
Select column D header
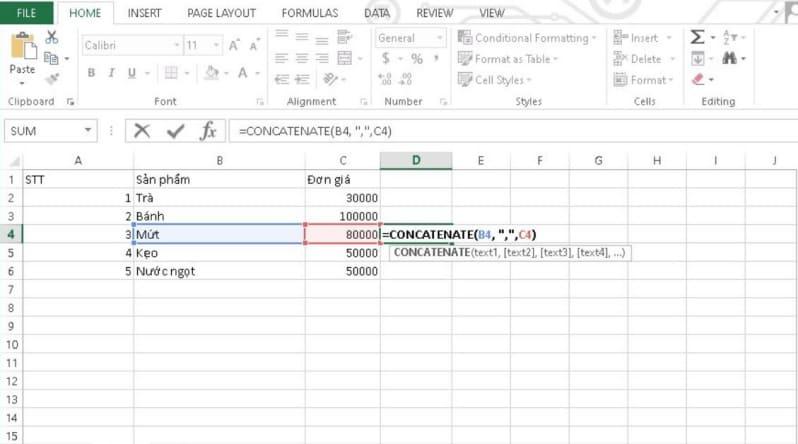pos(416,161)
